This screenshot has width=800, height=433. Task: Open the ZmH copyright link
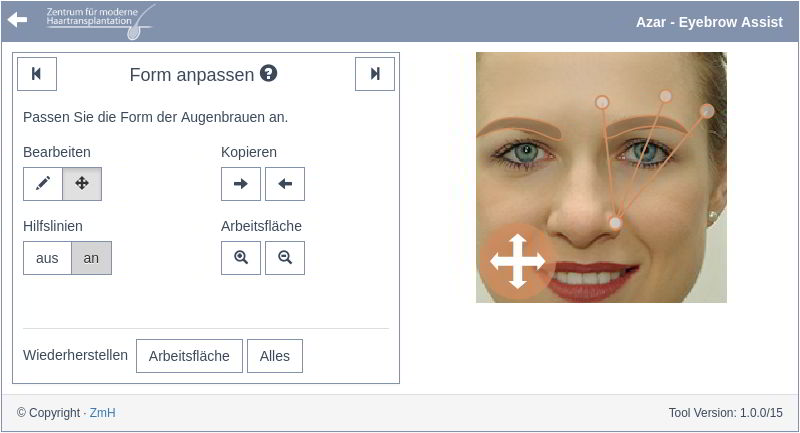pyautogui.click(x=103, y=413)
